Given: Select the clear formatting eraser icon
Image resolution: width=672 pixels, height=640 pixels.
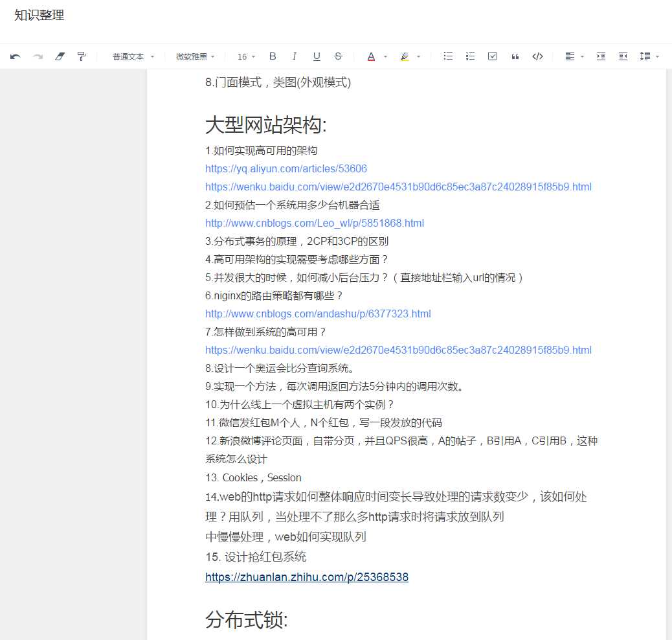Looking at the screenshot, I should click(x=60, y=56).
